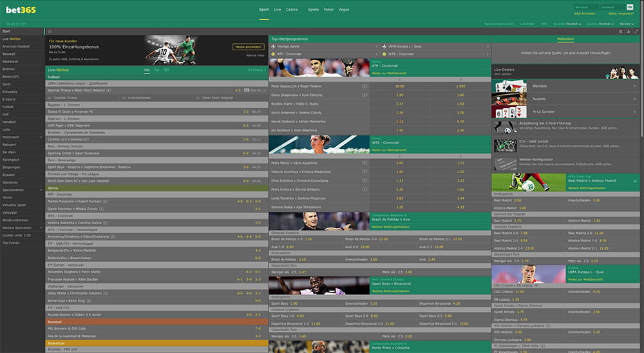
Task: Open the Casino tab
Action: 292,10
